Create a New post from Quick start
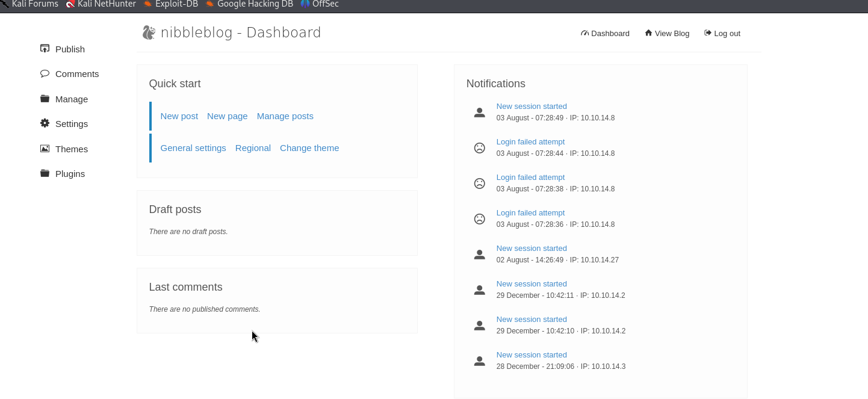The image size is (868, 399). click(x=179, y=116)
